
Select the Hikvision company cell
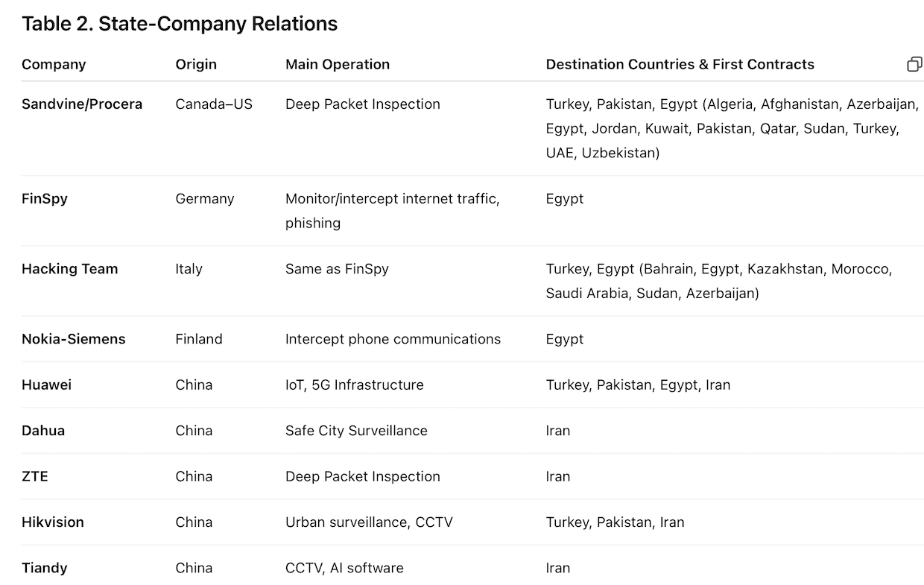point(53,522)
